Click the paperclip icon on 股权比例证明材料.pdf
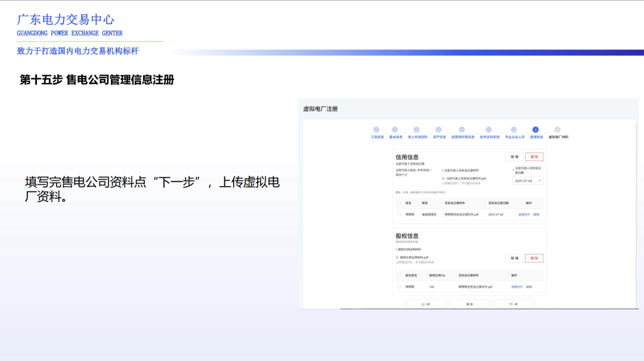Image resolution: width=644 pixels, height=361 pixels. point(397,258)
